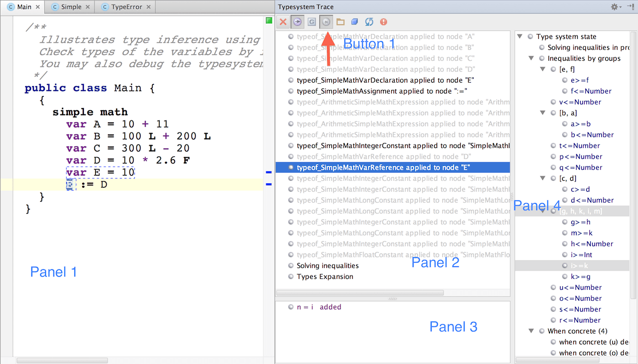Click the folder icon in trace toolbar
Image resolution: width=638 pixels, height=364 pixels.
[341, 22]
